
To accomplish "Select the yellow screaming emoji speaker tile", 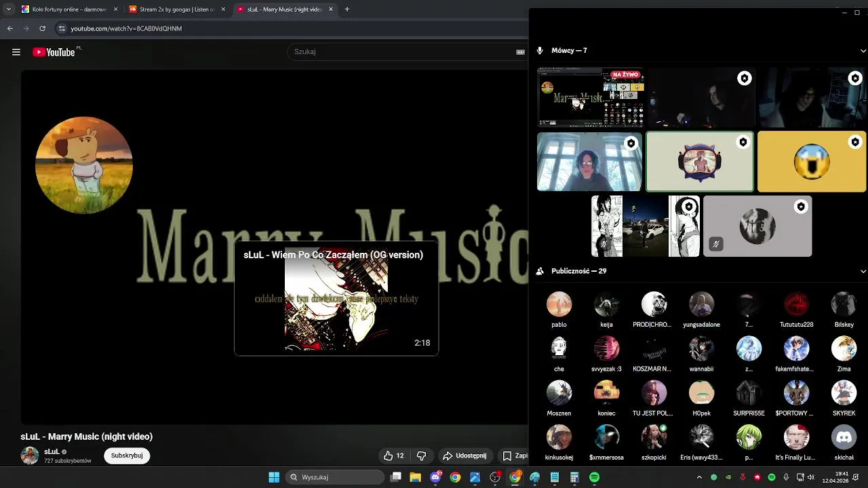I will [x=812, y=162].
